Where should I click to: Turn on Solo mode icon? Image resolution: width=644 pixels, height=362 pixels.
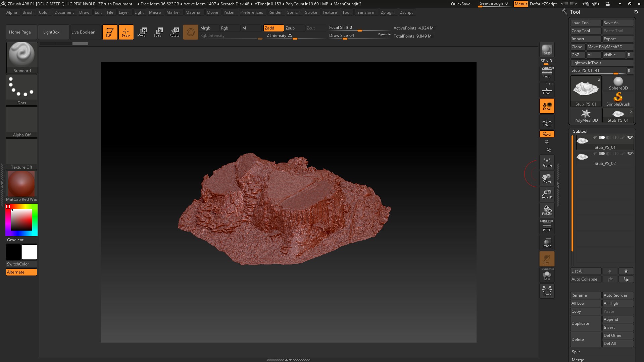[547, 276]
